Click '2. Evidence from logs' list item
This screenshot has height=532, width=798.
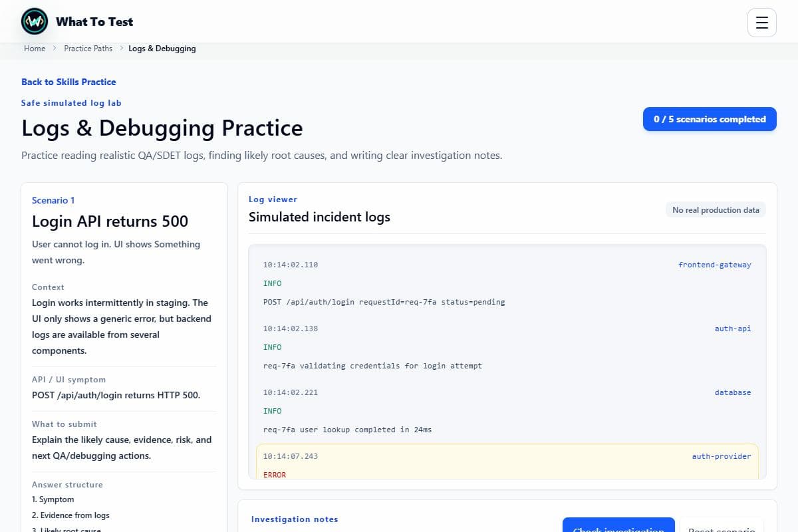coord(70,515)
